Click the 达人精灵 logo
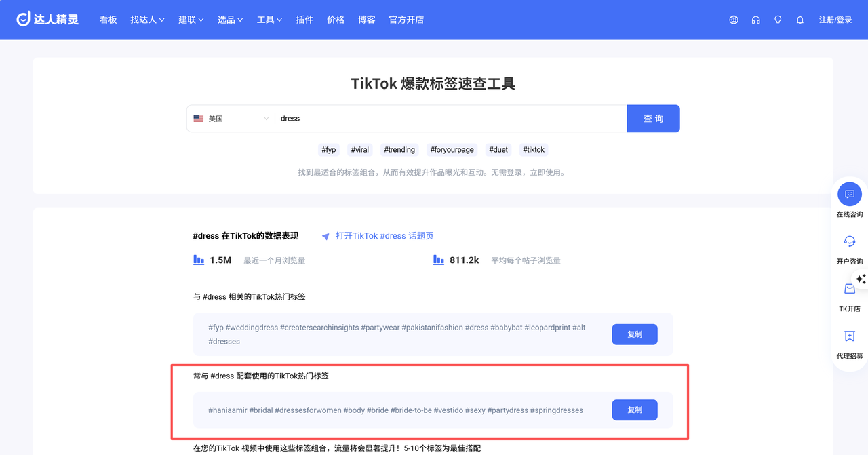The height and width of the screenshot is (455, 868). click(x=47, y=20)
